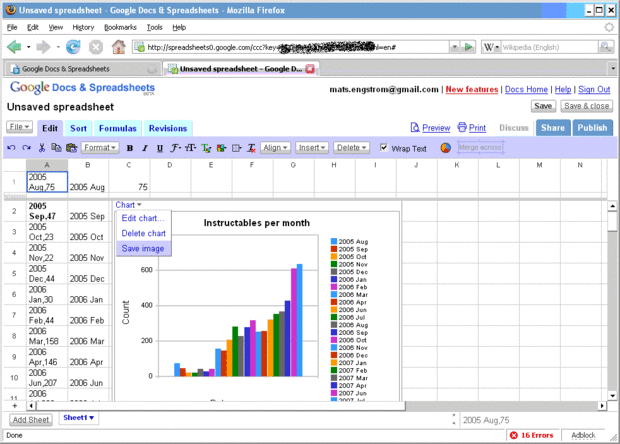Click the Share button
Image resolution: width=620 pixels, height=444 pixels.
553,128
